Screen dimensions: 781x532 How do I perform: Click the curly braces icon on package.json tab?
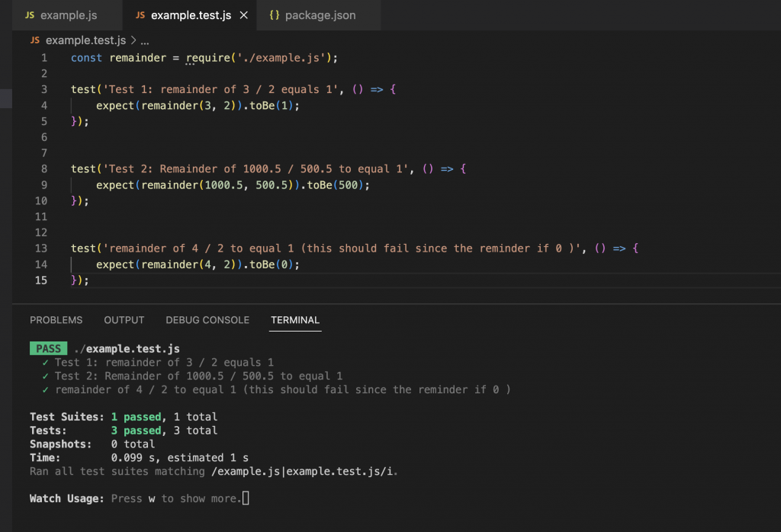point(275,15)
